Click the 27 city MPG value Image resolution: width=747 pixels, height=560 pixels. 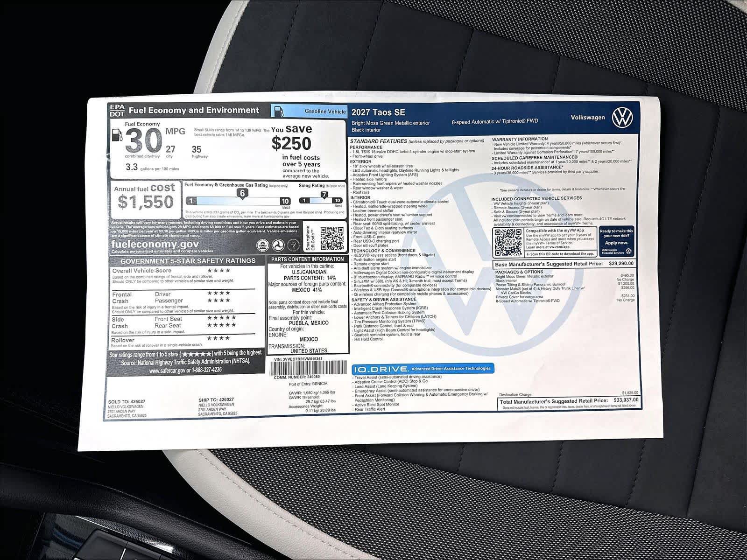pyautogui.click(x=170, y=149)
